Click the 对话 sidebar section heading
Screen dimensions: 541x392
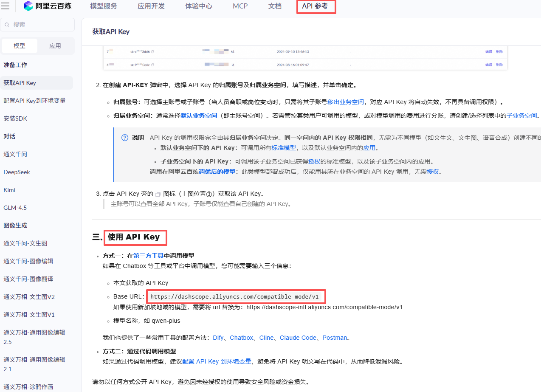(x=9, y=136)
